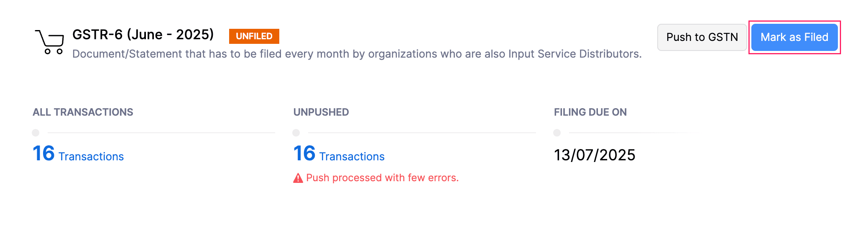
Task: Click the divider line under Unpushed
Action: tap(421, 133)
